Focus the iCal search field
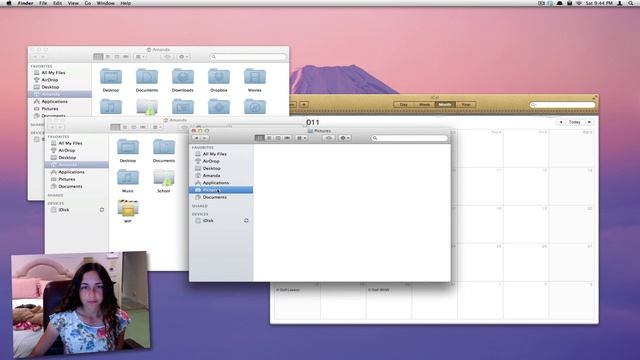 (x=562, y=105)
